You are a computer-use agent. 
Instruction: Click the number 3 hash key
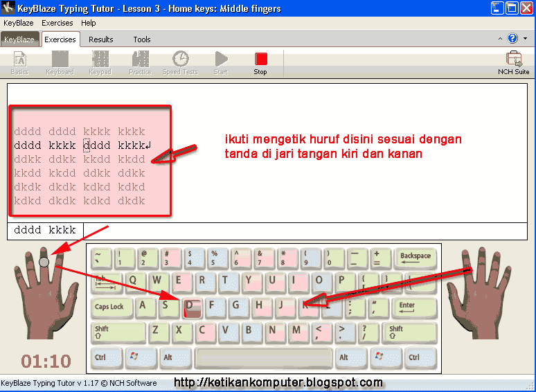pos(170,258)
